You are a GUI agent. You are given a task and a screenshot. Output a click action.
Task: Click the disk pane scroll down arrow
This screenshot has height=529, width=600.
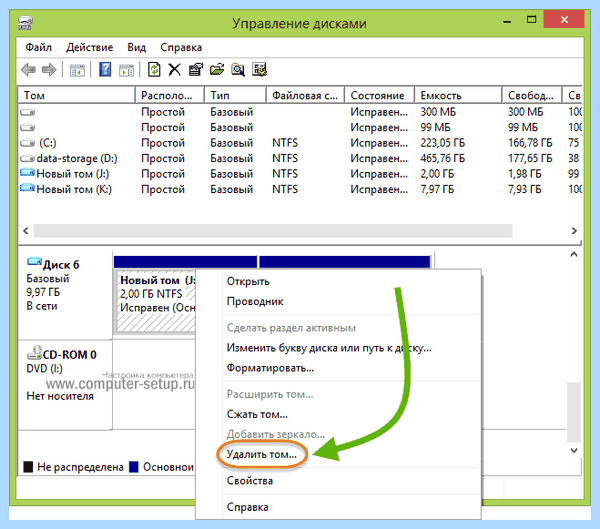[574, 451]
